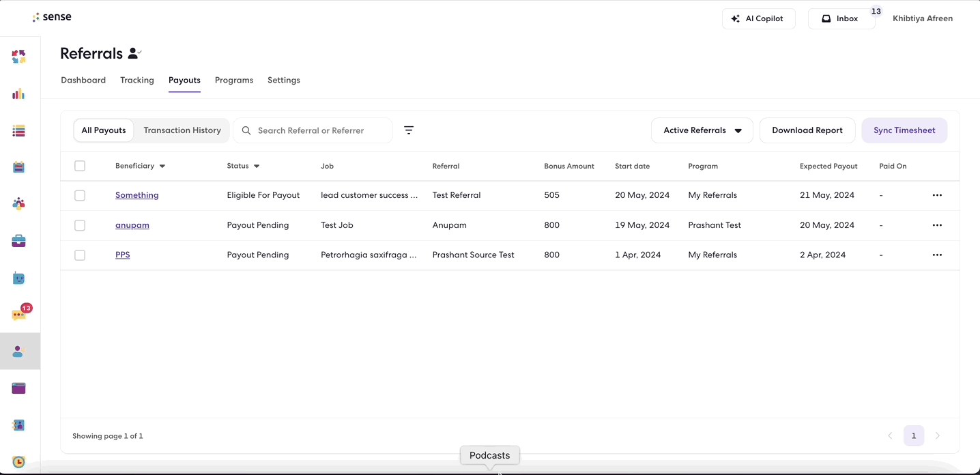Open the Tracking tab
The width and height of the screenshot is (980, 475).
click(x=137, y=80)
